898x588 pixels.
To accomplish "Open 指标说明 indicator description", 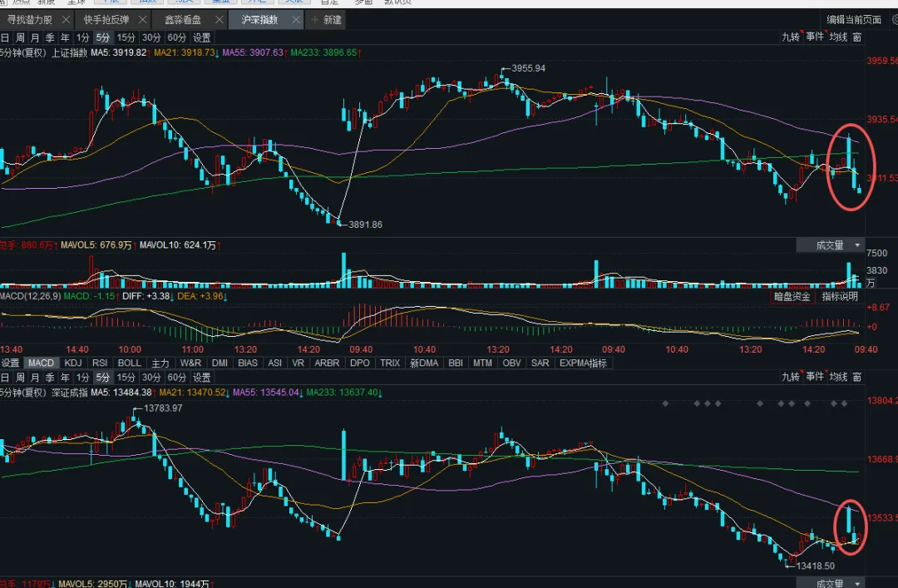I will pos(840,296).
